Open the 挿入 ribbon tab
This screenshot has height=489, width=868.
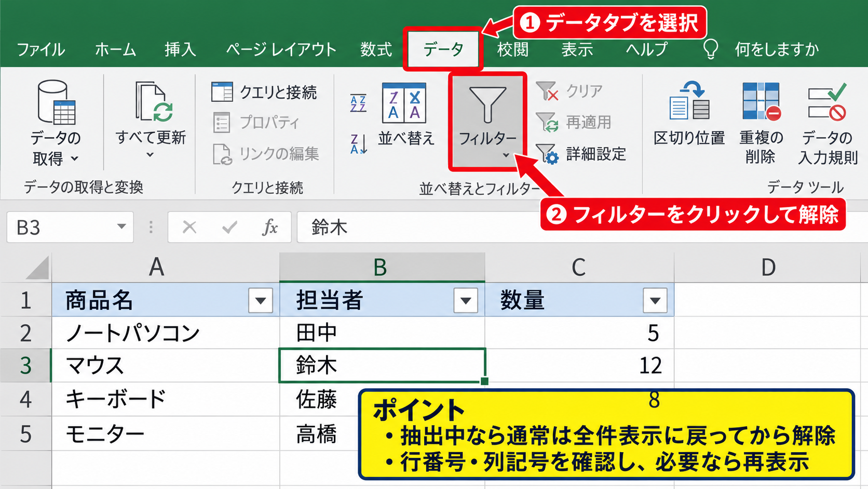(x=180, y=49)
